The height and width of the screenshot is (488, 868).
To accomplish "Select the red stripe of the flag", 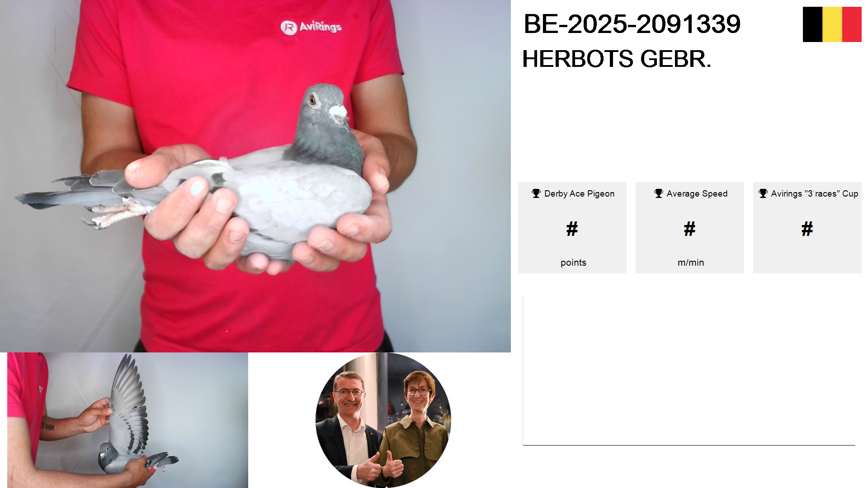I will (852, 24).
